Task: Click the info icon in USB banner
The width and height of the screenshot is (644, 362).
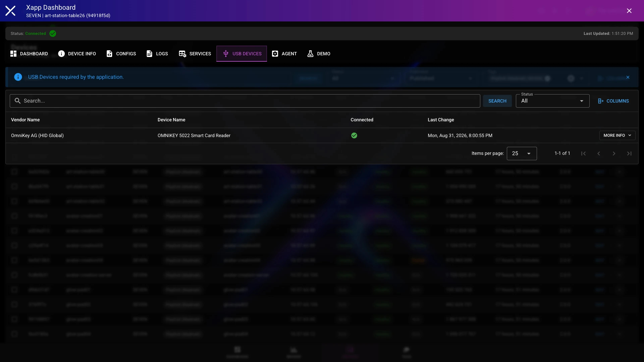Action: 18,77
